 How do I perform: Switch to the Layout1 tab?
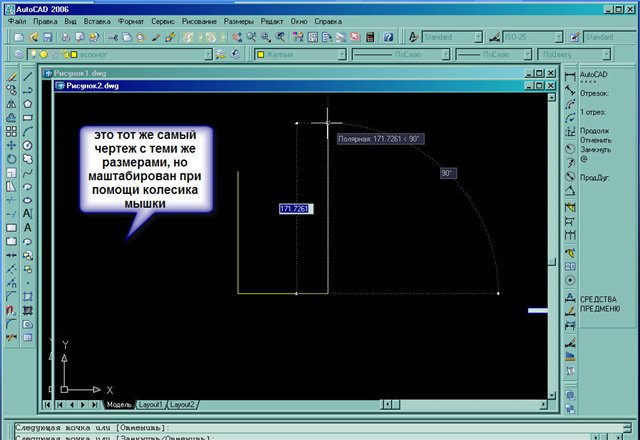(151, 405)
